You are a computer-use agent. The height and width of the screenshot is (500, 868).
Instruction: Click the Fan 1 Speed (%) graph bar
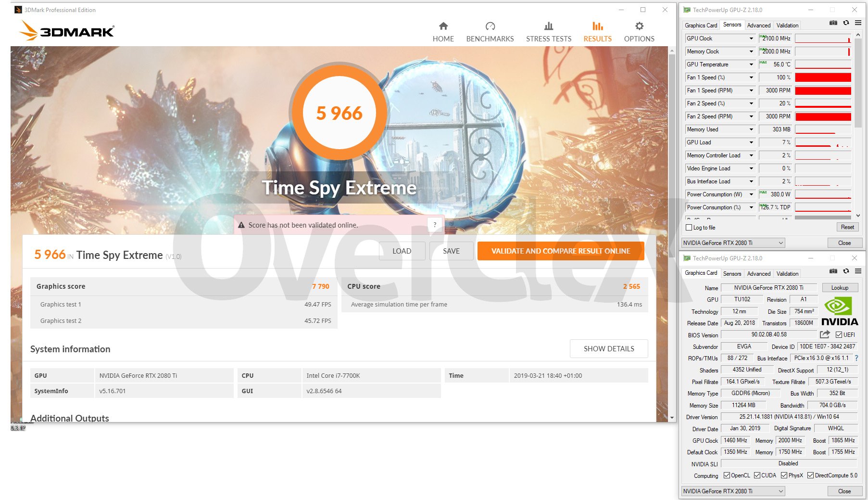823,77
